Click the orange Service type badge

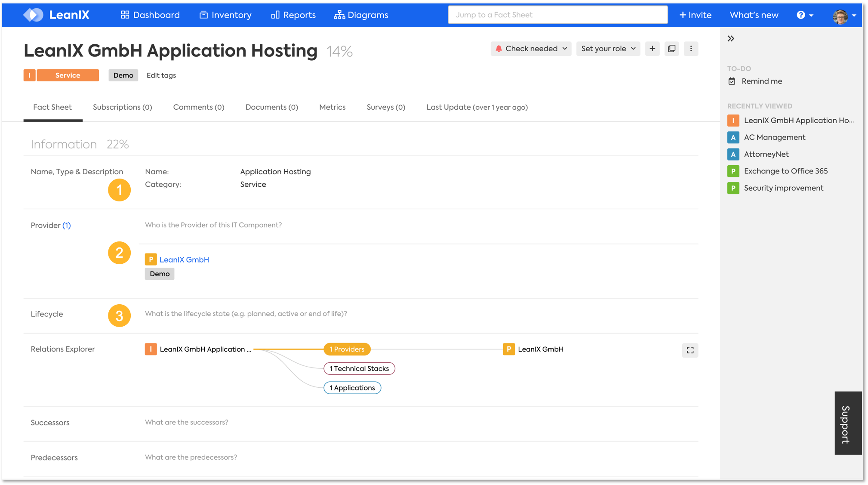(68, 75)
